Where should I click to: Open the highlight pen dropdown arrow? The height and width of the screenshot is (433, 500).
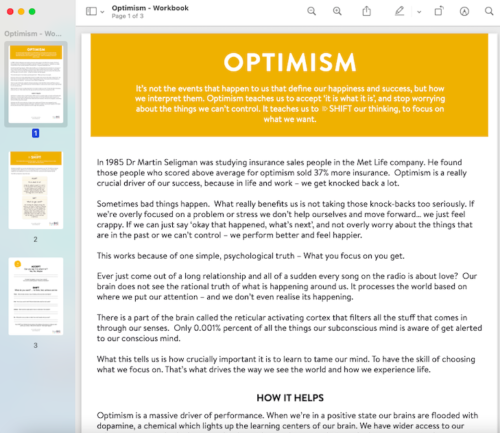click(419, 12)
